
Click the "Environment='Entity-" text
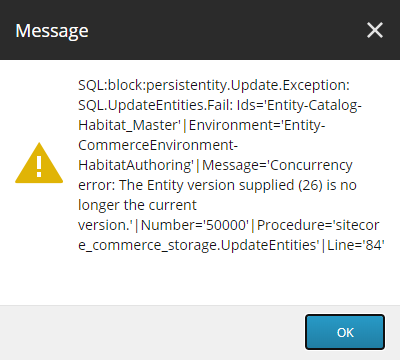tap(257, 125)
